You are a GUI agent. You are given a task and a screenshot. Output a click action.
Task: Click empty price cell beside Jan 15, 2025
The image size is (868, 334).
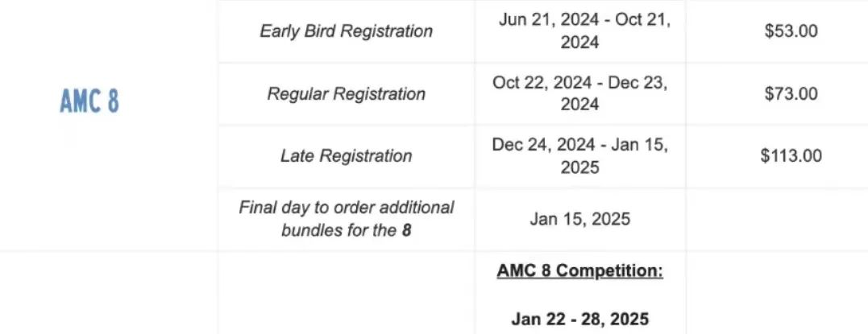point(777,219)
